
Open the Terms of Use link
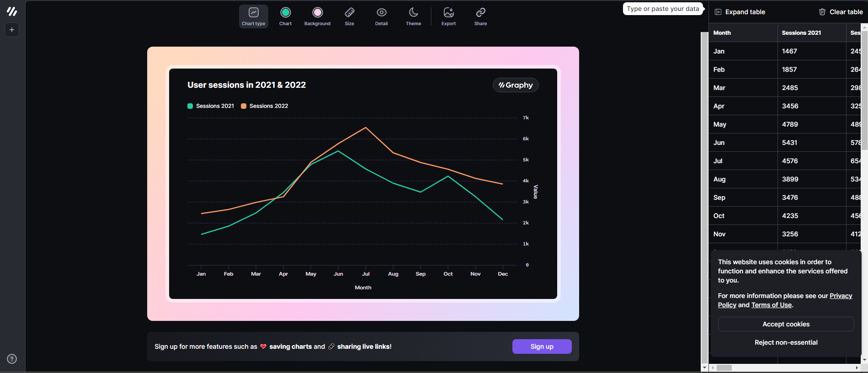(771, 305)
